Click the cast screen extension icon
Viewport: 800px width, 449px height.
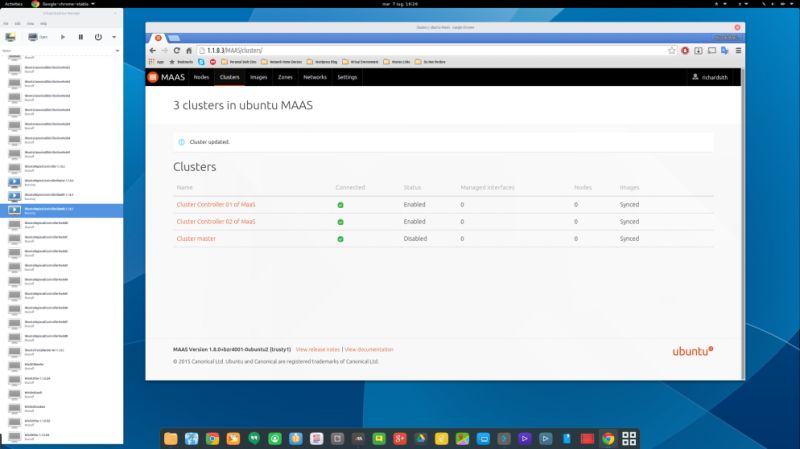point(712,51)
